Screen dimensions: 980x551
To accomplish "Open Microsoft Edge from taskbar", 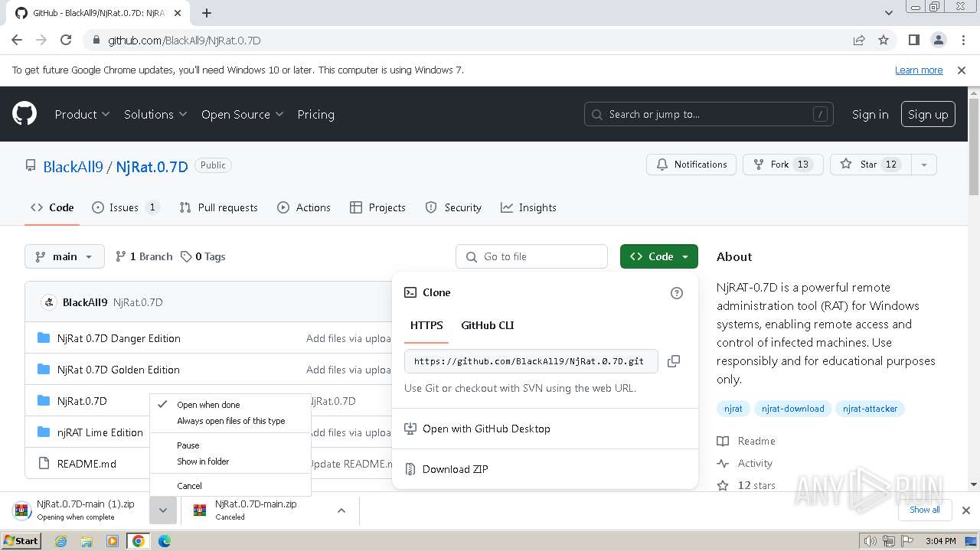I will tap(165, 541).
